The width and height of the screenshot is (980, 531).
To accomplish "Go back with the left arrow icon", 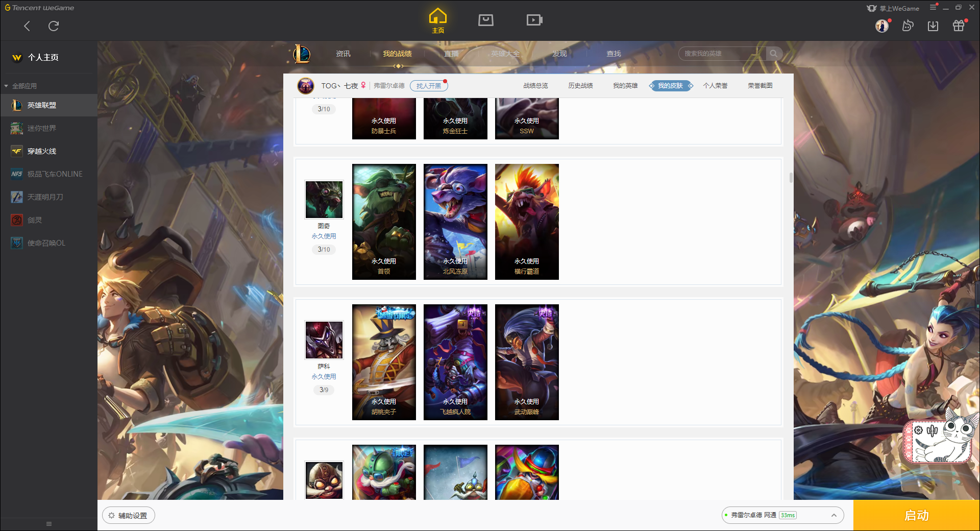I will 27,26.
